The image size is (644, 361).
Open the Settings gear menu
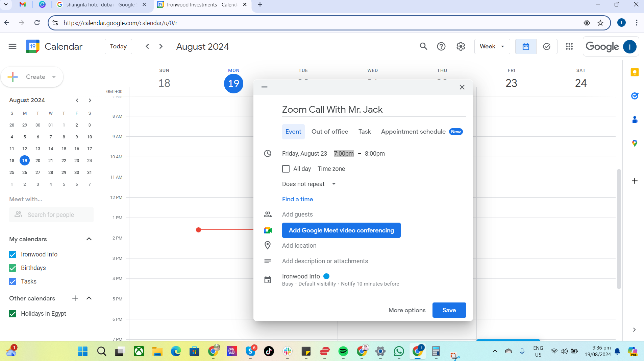click(461, 46)
